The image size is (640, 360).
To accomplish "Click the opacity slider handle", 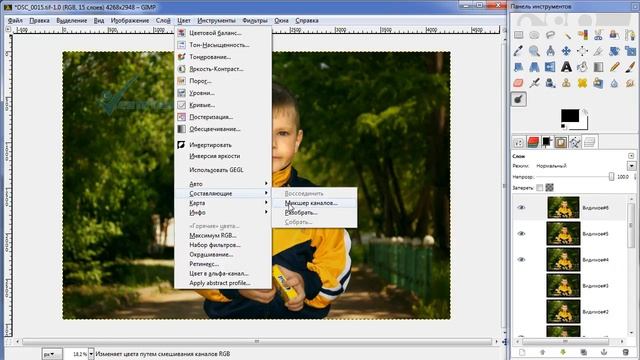I will coord(611,177).
